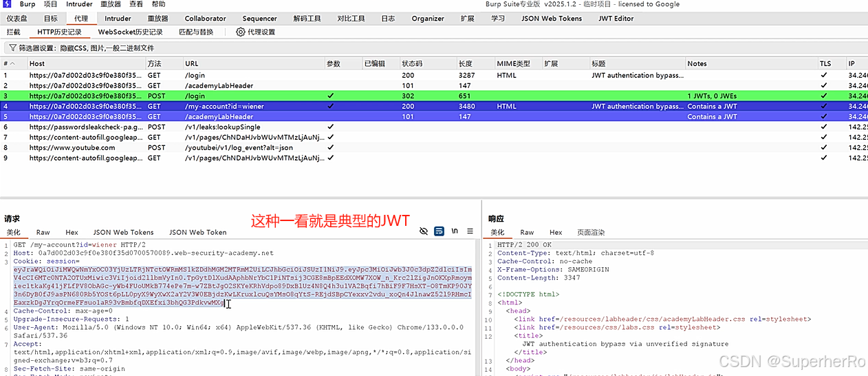
Task: Open the 学习 tab
Action: [x=498, y=19]
